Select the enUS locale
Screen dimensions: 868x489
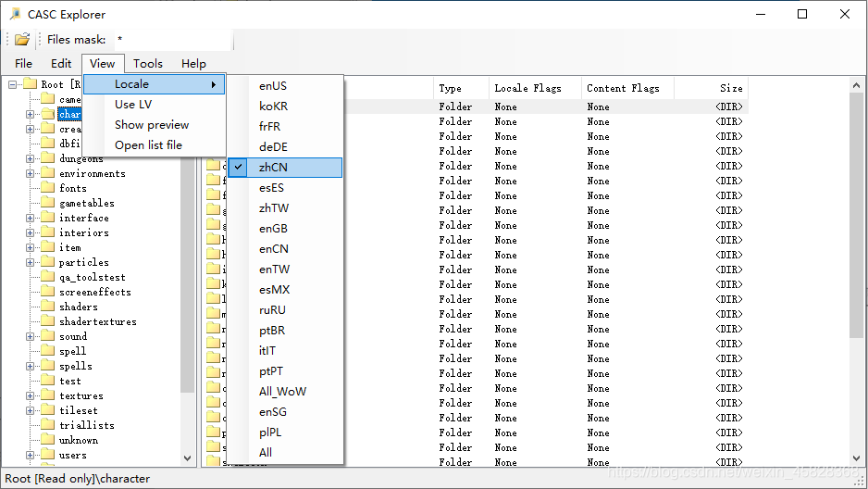pos(285,86)
